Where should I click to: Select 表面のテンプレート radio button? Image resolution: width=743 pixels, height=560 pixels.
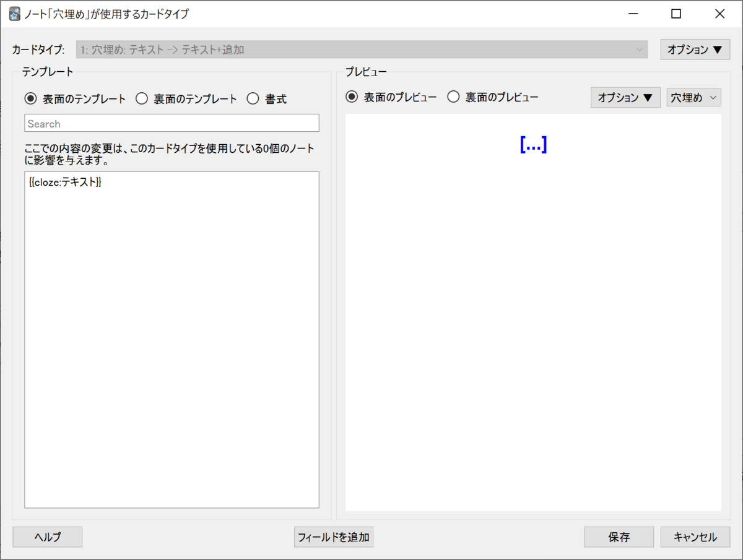(x=75, y=98)
